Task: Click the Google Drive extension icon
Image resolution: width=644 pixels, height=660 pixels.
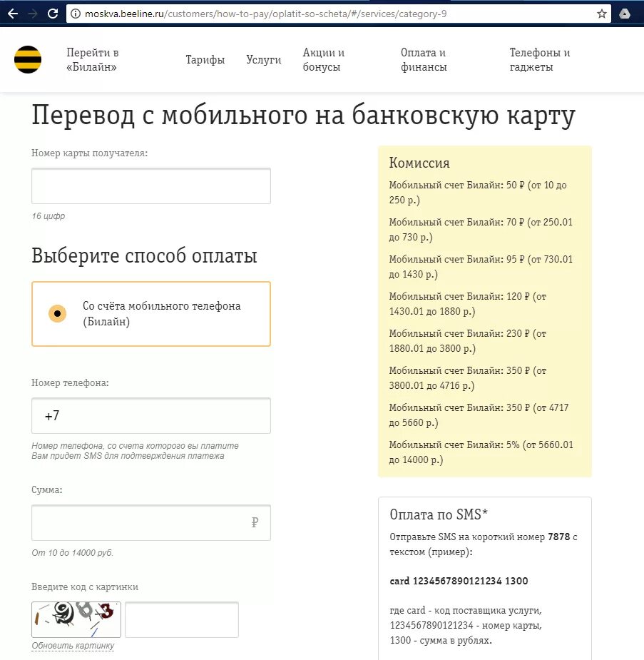Action: (x=625, y=14)
